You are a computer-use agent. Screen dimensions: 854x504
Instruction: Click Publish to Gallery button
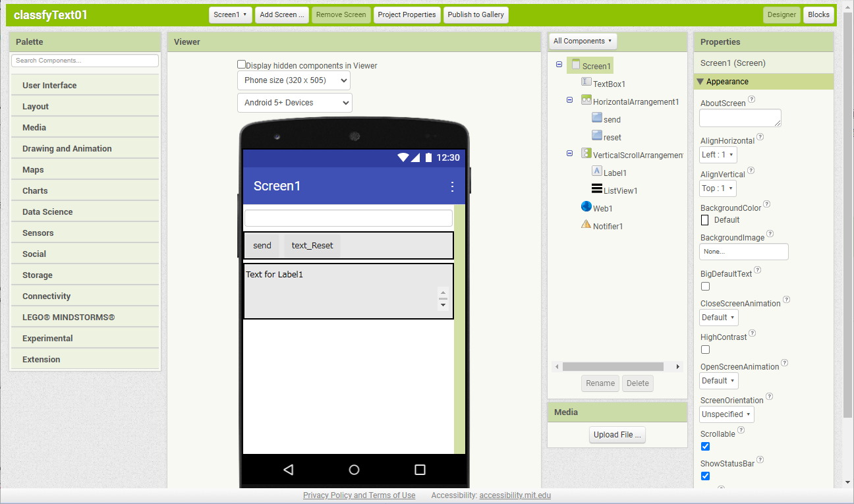(x=476, y=14)
